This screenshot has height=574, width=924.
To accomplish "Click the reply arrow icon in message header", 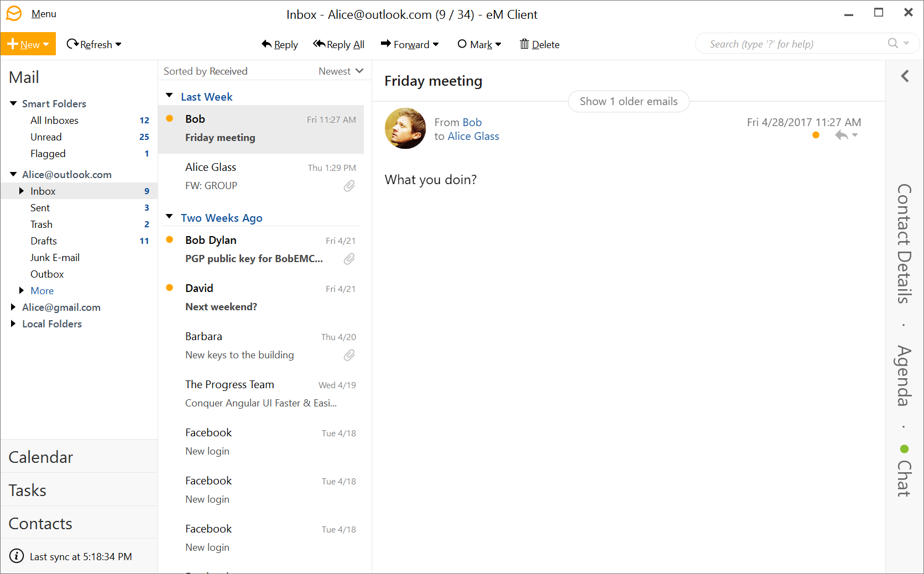I will (841, 135).
